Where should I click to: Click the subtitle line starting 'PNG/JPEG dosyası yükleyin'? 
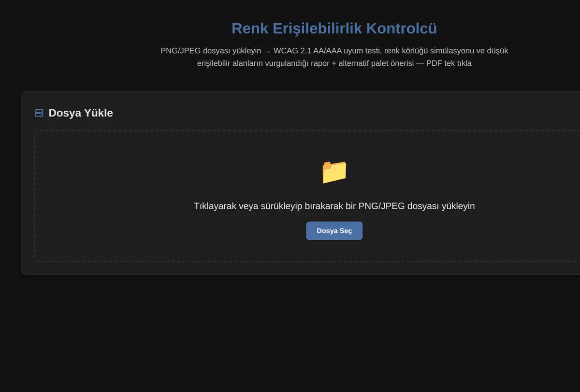click(x=334, y=51)
